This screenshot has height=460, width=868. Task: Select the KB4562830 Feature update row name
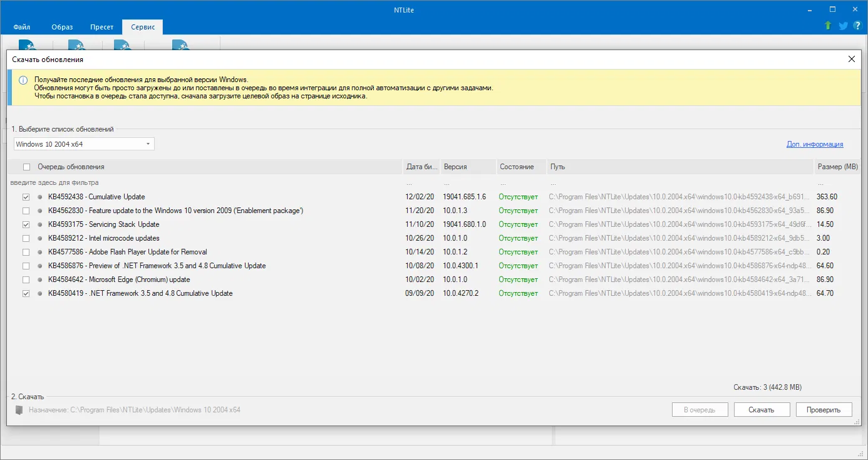(x=176, y=211)
